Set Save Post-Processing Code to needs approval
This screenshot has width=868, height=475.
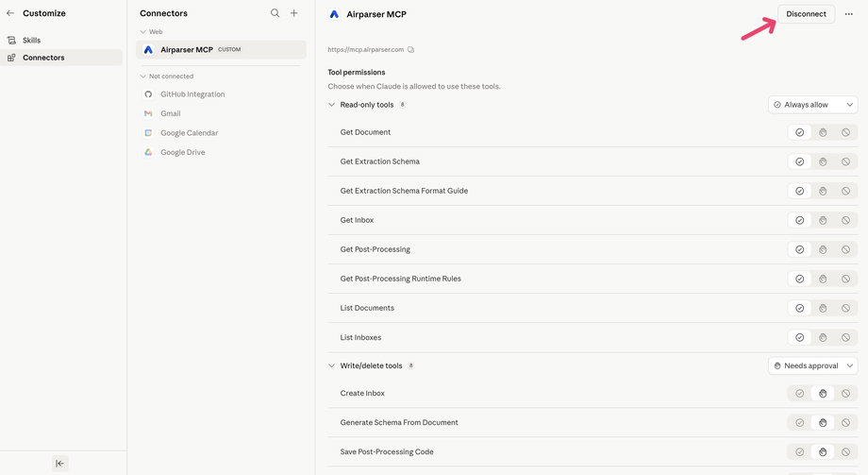point(823,452)
